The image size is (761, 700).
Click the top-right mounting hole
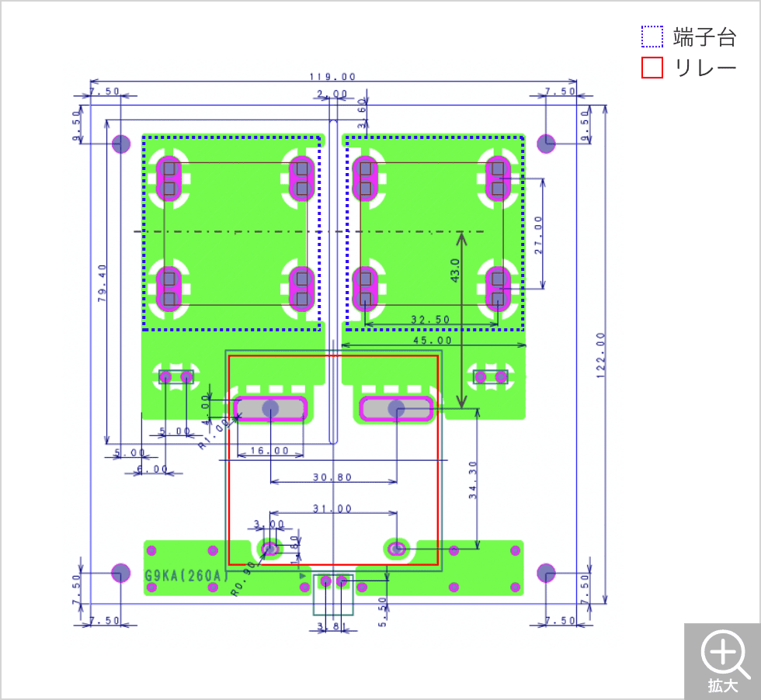pyautogui.click(x=547, y=144)
